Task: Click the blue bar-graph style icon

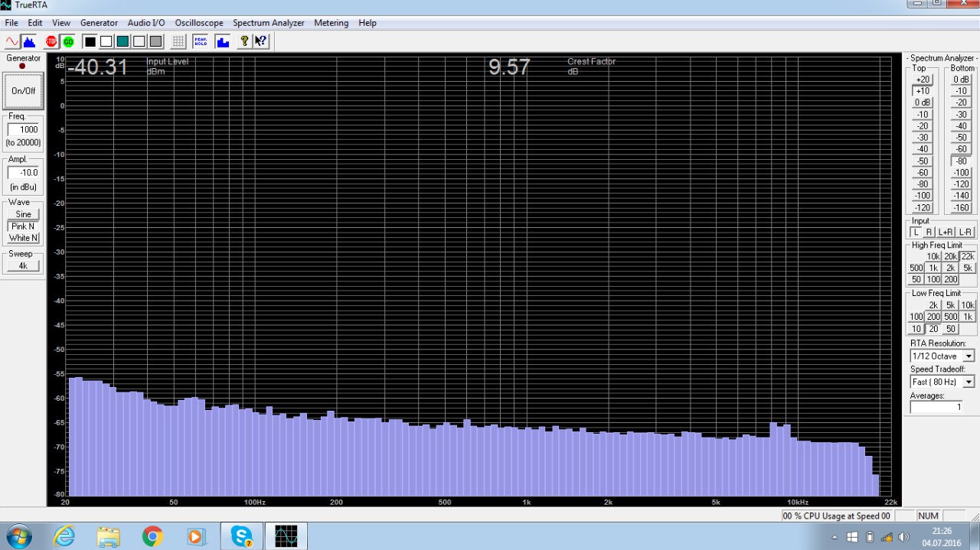Action: click(223, 41)
